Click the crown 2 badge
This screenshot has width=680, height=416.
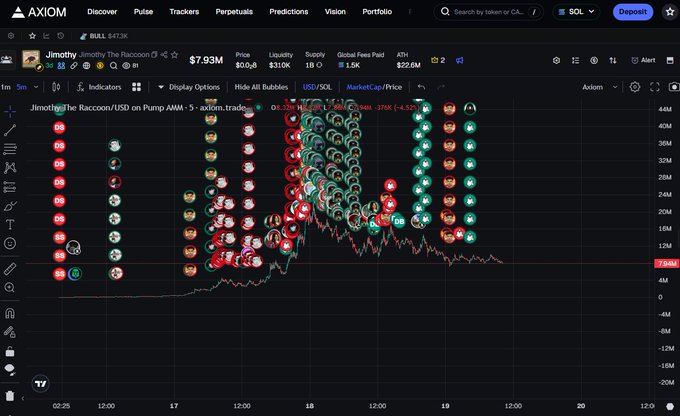tap(438, 60)
